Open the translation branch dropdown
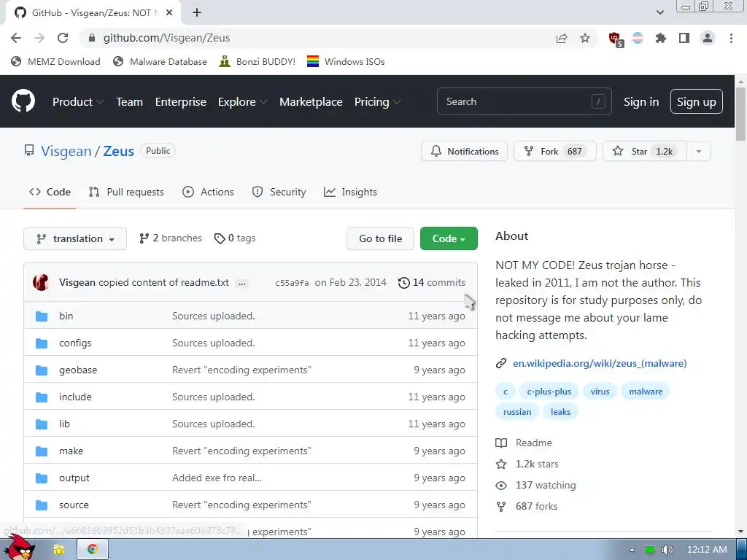The image size is (747, 560). 75,238
